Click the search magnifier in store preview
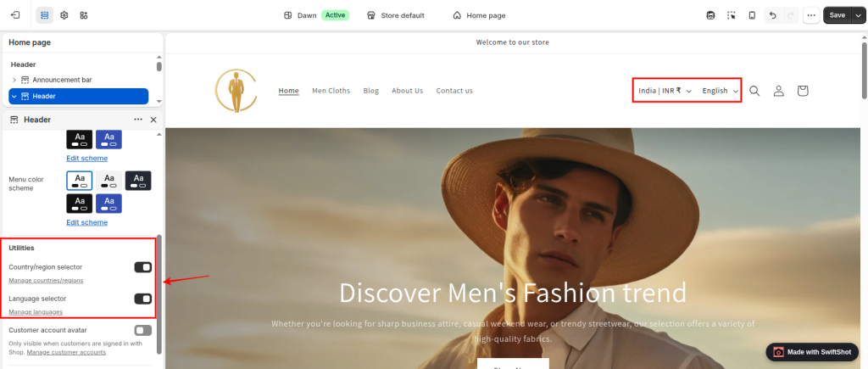Screen dimensions: 868x369 tap(754, 91)
